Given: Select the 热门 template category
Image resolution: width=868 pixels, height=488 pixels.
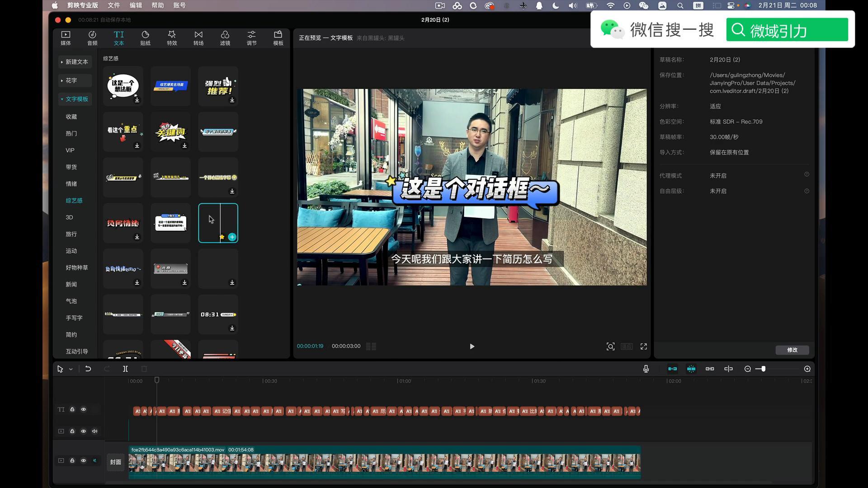Looking at the screenshot, I should pyautogui.click(x=71, y=133).
